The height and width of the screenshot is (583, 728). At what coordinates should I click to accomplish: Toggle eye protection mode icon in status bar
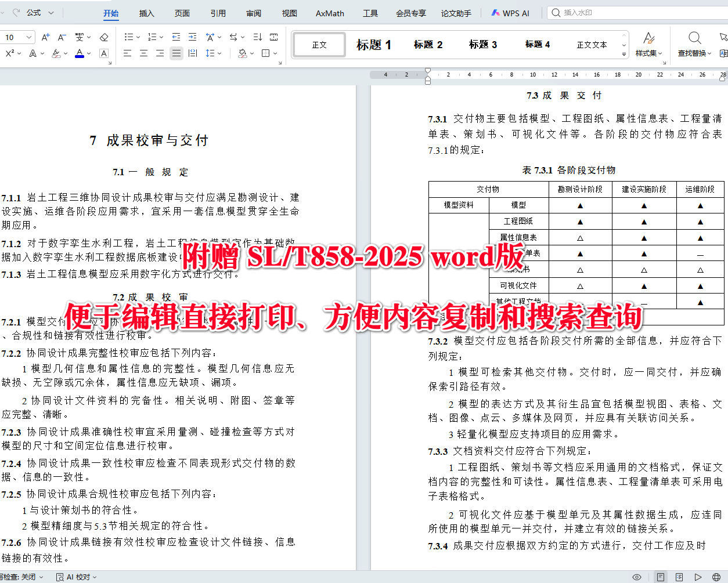(637, 577)
